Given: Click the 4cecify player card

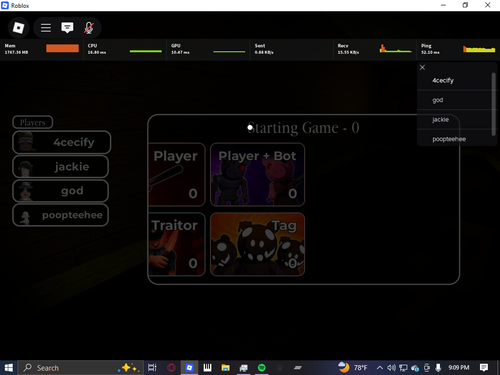Looking at the screenshot, I should point(62,142).
